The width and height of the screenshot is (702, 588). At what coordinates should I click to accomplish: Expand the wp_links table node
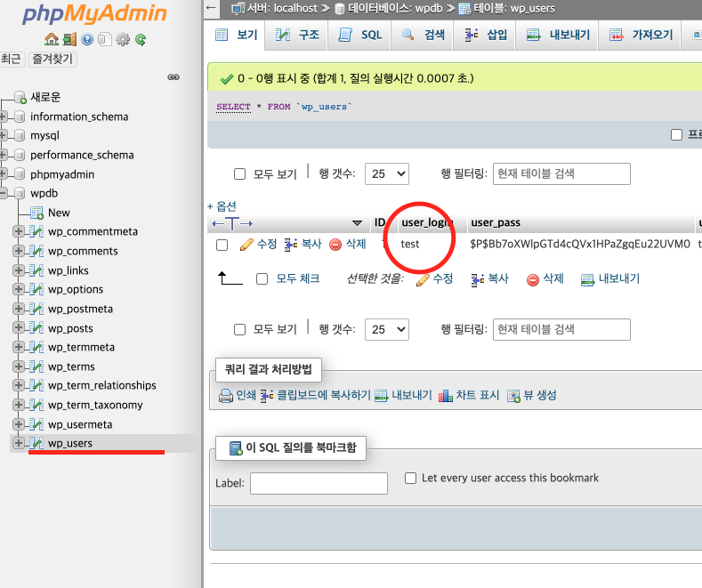19,270
